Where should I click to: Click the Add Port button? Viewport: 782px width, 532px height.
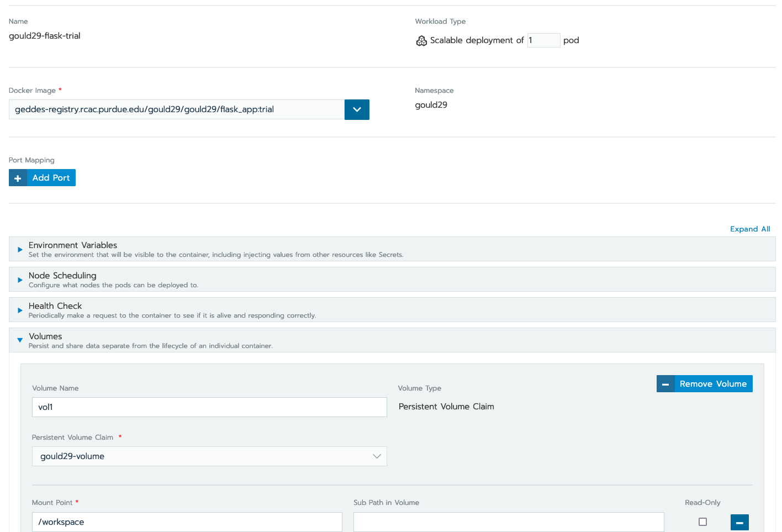pyautogui.click(x=50, y=177)
